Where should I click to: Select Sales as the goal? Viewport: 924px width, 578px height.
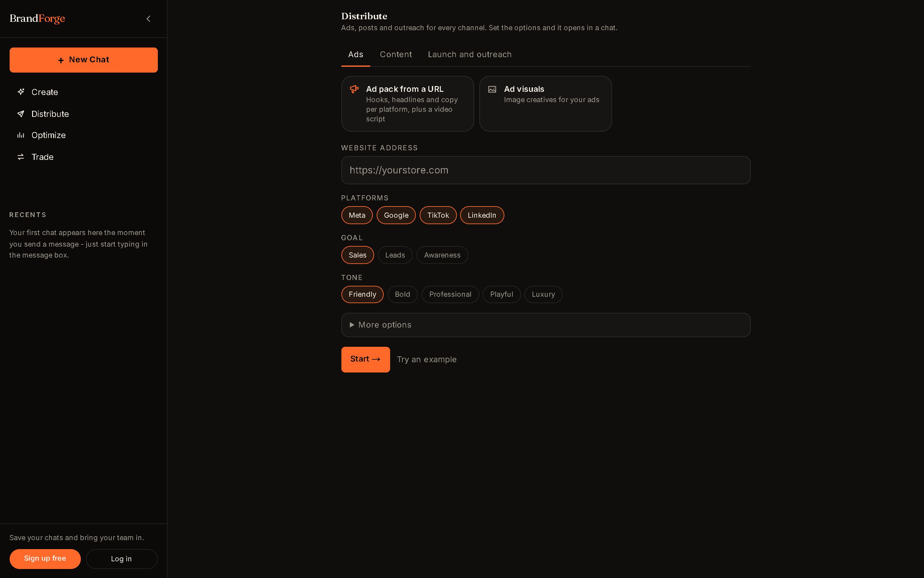coord(357,255)
